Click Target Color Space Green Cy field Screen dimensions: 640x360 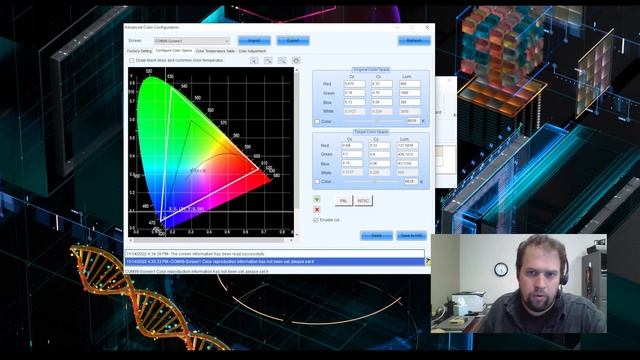tap(379, 154)
